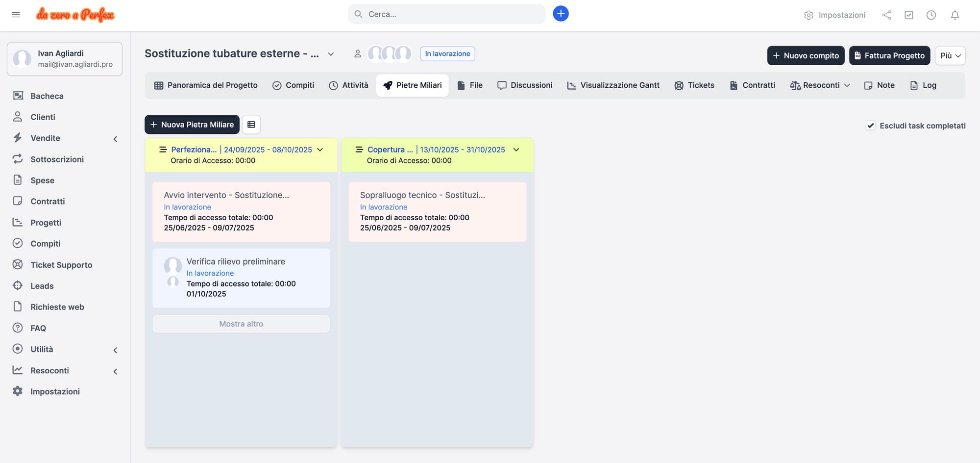Viewport: 980px width, 463px height.
Task: Click the blue quick-create plus icon
Action: (561, 14)
